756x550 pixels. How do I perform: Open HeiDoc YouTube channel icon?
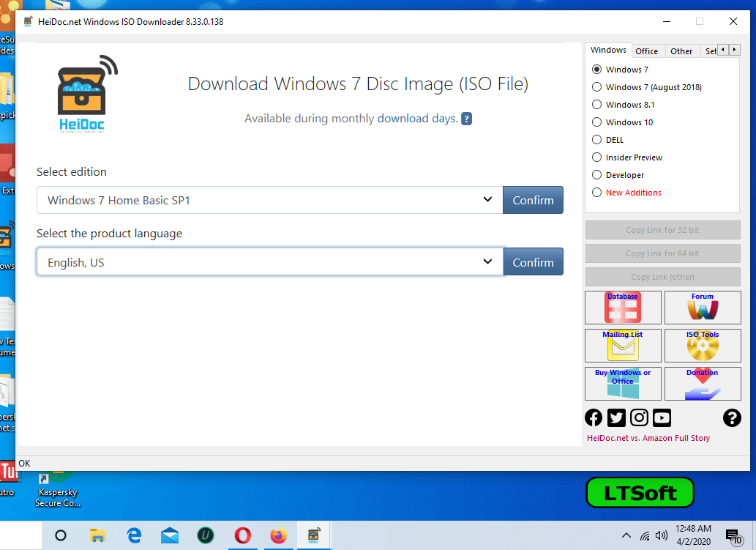coord(662,417)
